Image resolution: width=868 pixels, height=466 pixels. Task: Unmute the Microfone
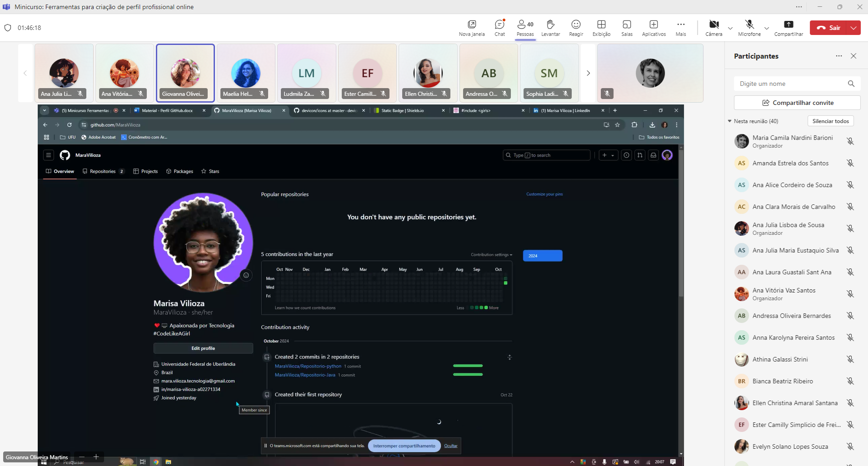[x=749, y=28]
